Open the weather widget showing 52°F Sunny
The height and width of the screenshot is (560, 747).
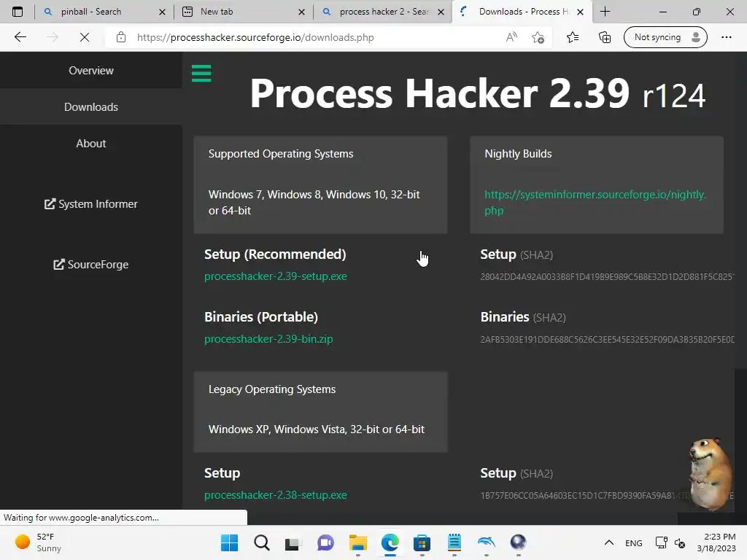39,542
